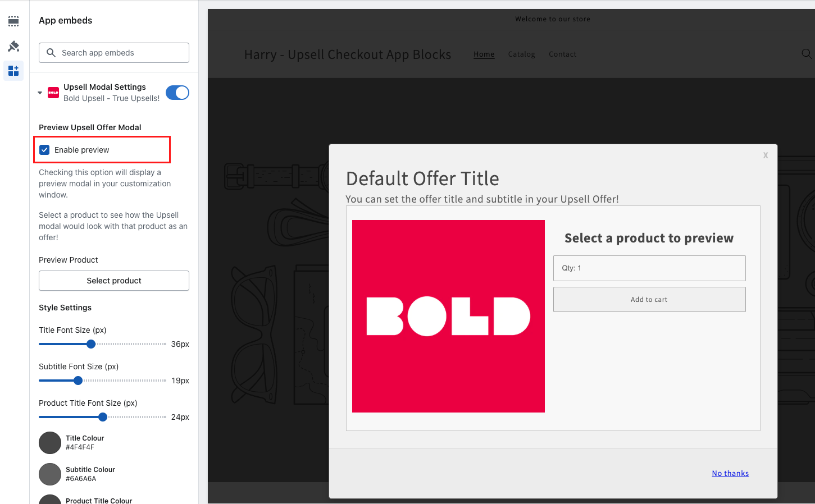815x504 pixels.
Task: Open the Title Colour swatch
Action: pos(50,442)
